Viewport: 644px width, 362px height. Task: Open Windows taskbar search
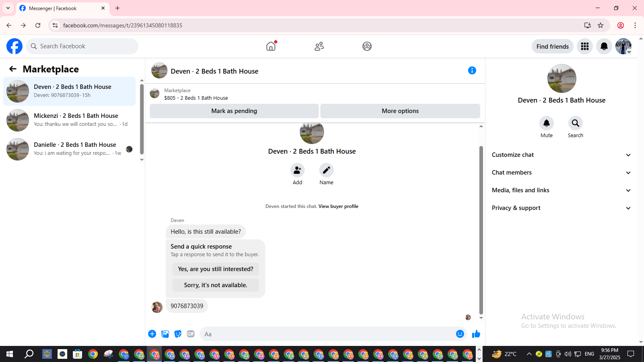click(29, 354)
